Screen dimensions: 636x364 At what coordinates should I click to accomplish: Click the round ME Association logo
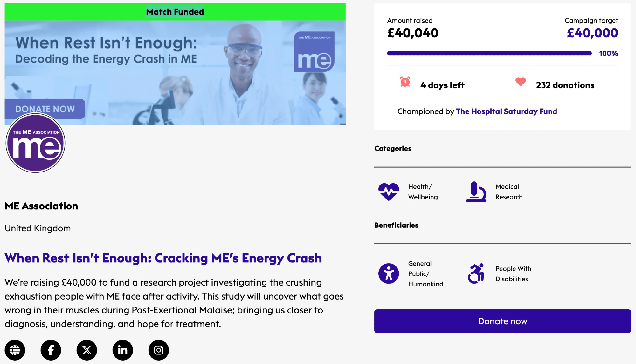[x=35, y=143]
